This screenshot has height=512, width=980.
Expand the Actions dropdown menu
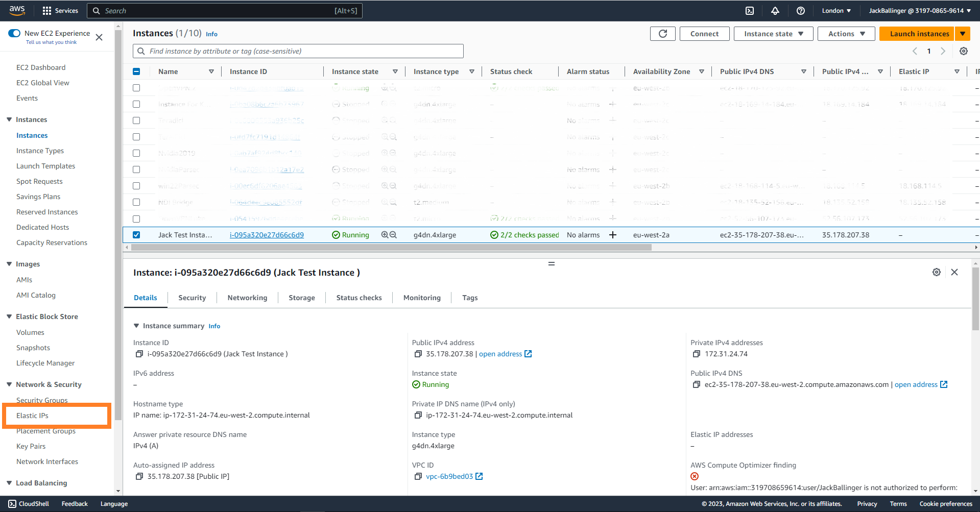(846, 34)
